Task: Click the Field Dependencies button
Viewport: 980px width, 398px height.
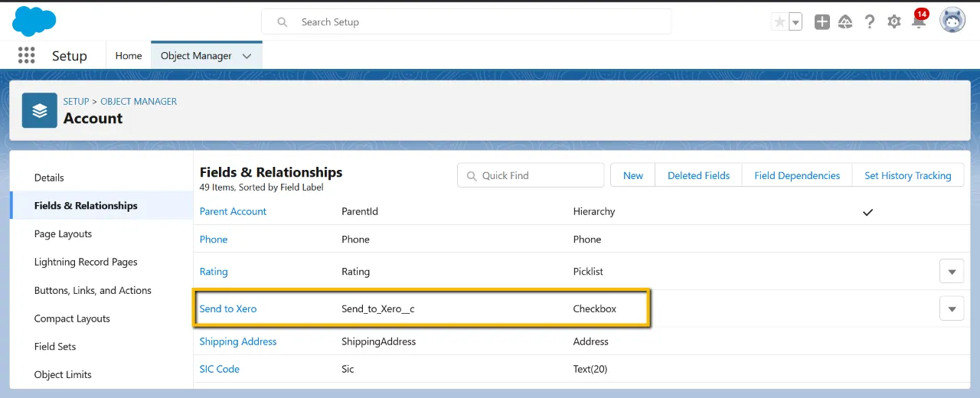Action: pyautogui.click(x=797, y=175)
